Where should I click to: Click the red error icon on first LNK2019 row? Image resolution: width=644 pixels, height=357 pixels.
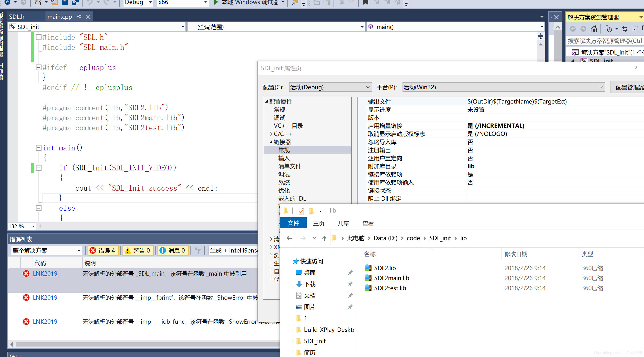click(x=26, y=273)
